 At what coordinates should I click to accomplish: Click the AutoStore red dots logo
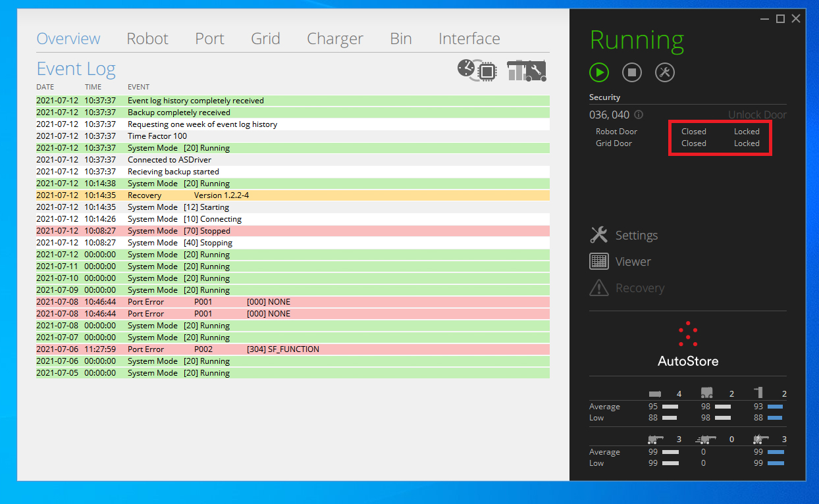pyautogui.click(x=688, y=334)
